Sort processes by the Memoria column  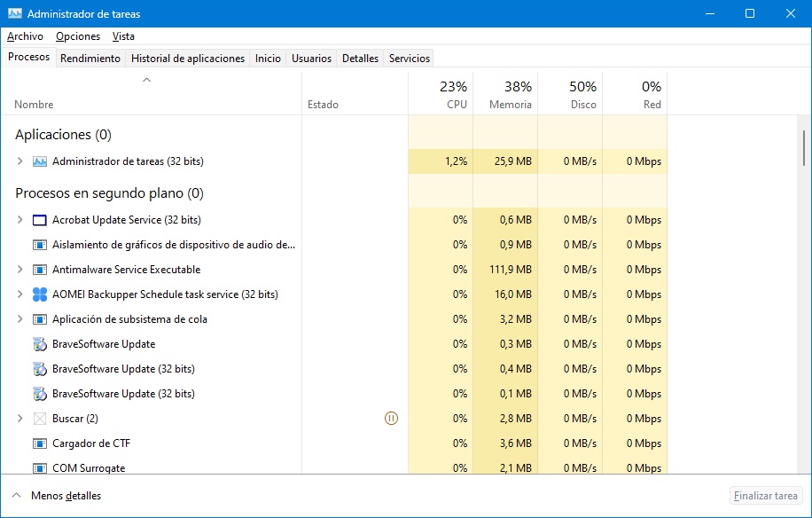505,96
